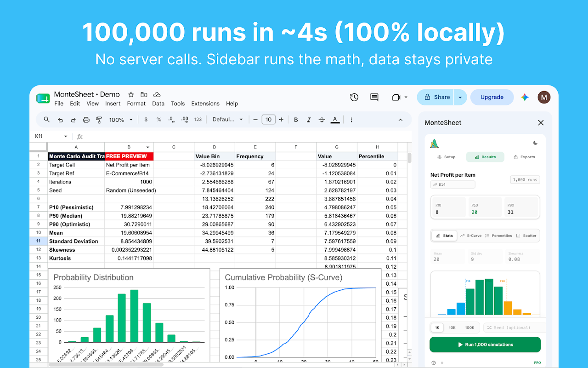The width and height of the screenshot is (588, 368).
Task: Open MonteSheet help question mark icon
Action: pyautogui.click(x=434, y=362)
